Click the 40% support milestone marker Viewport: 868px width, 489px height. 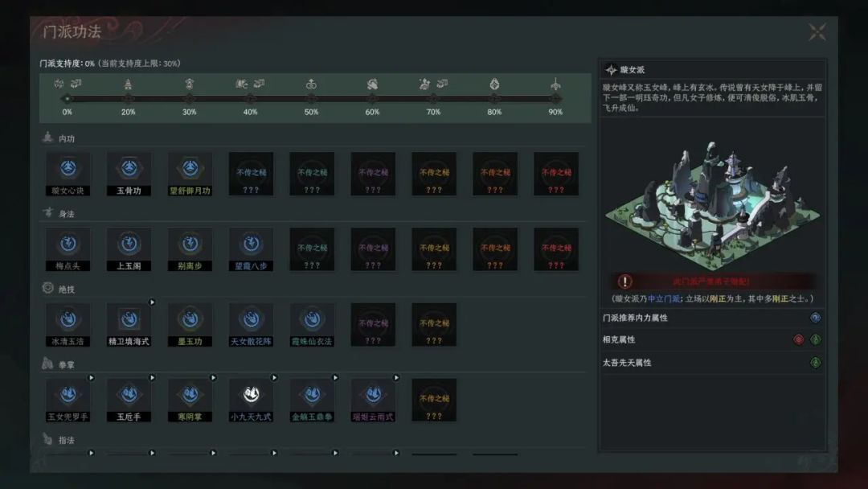click(x=250, y=99)
